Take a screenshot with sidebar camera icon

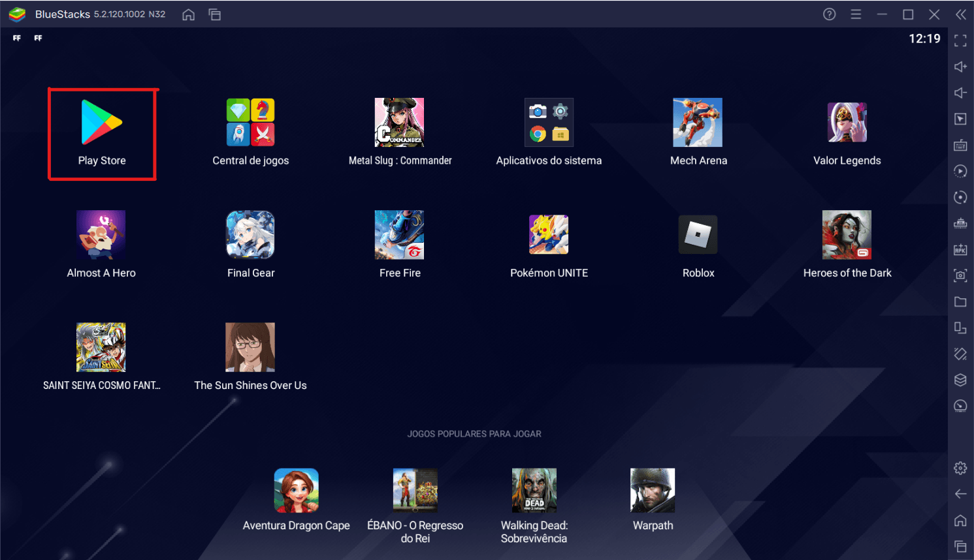tap(960, 275)
